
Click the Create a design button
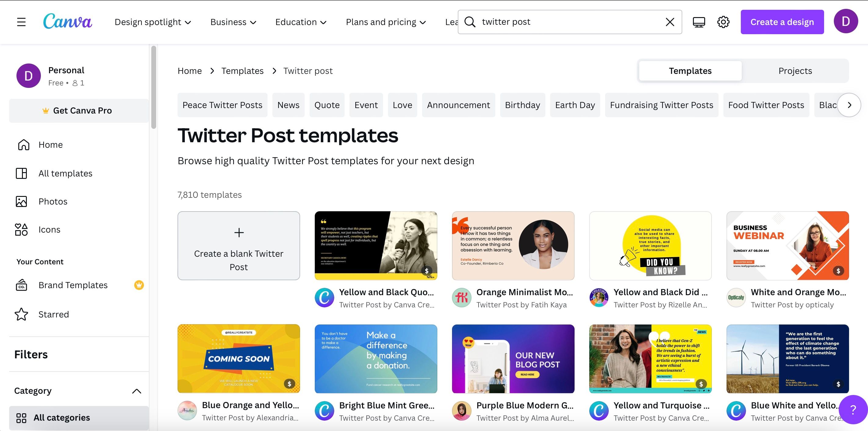pos(782,22)
